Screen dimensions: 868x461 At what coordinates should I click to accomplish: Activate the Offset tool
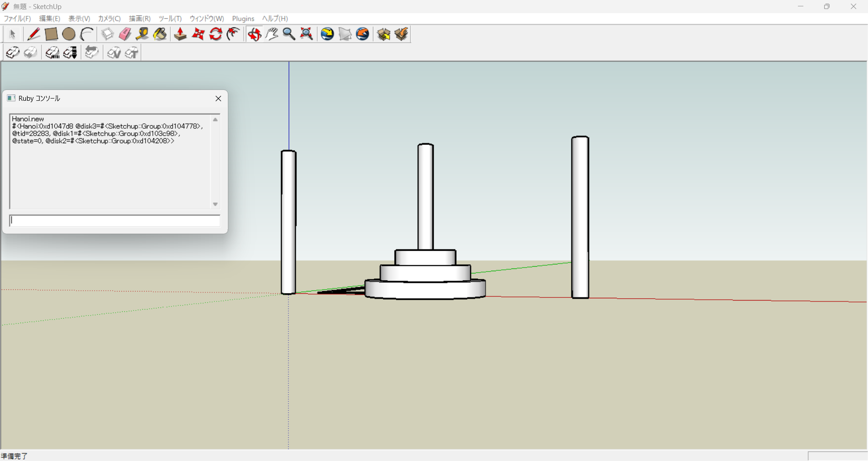coord(233,34)
